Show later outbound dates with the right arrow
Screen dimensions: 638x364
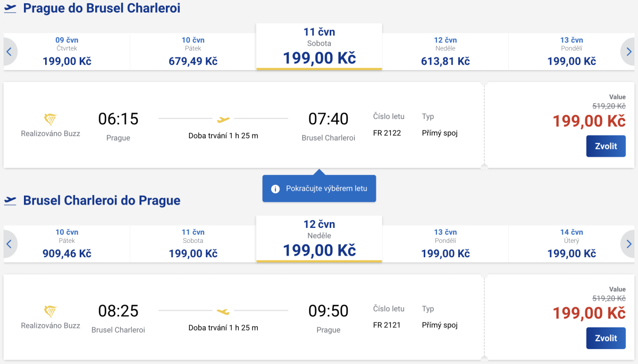pyautogui.click(x=629, y=52)
